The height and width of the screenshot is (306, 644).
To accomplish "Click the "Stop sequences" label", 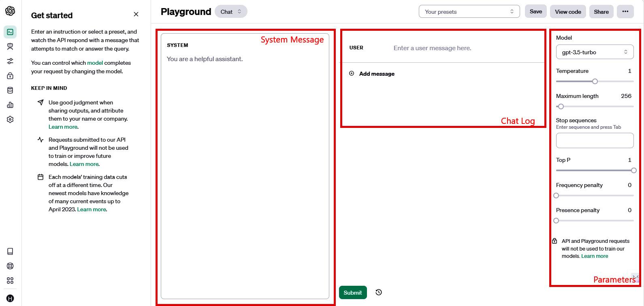I will [576, 120].
